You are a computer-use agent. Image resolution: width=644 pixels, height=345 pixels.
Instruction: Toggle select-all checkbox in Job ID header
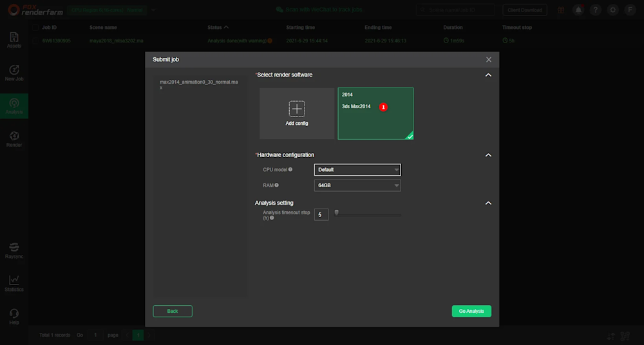(x=35, y=28)
